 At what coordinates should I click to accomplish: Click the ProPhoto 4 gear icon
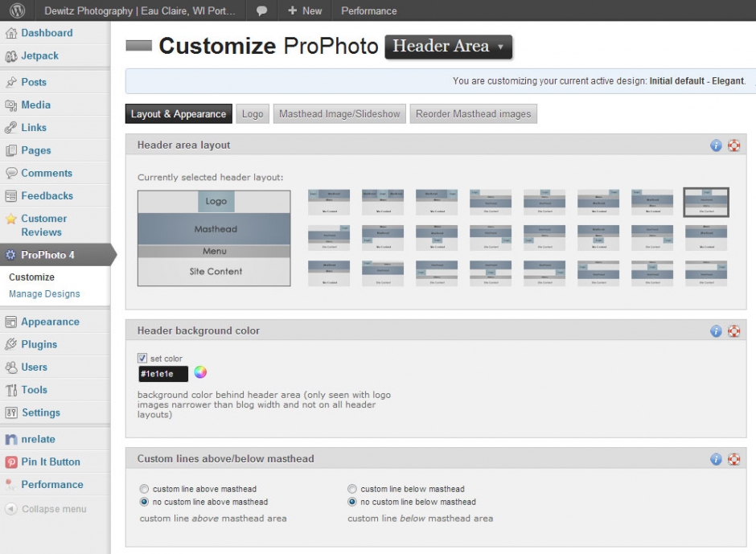pyautogui.click(x=10, y=255)
